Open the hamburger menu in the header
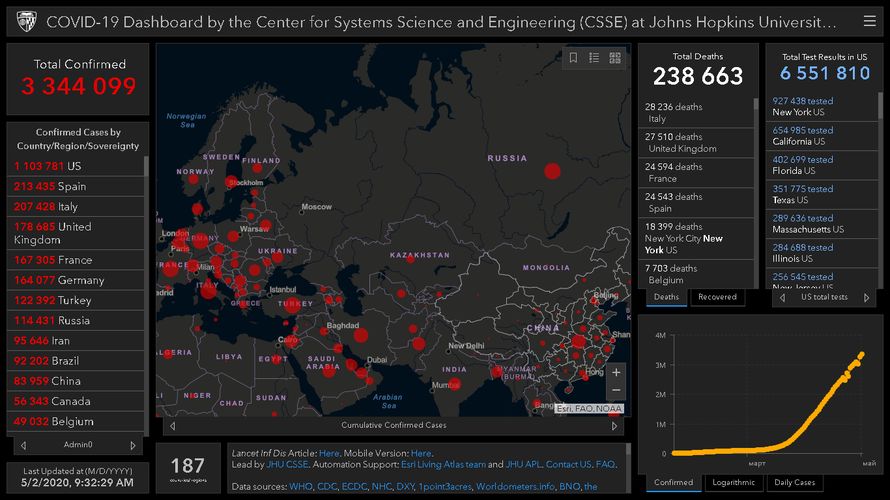890x500 pixels. (869, 21)
